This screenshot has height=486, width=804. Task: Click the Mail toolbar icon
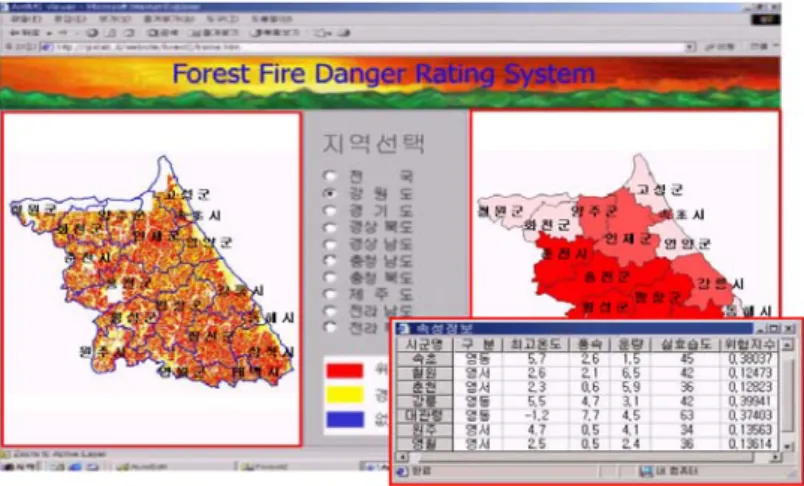click(322, 33)
